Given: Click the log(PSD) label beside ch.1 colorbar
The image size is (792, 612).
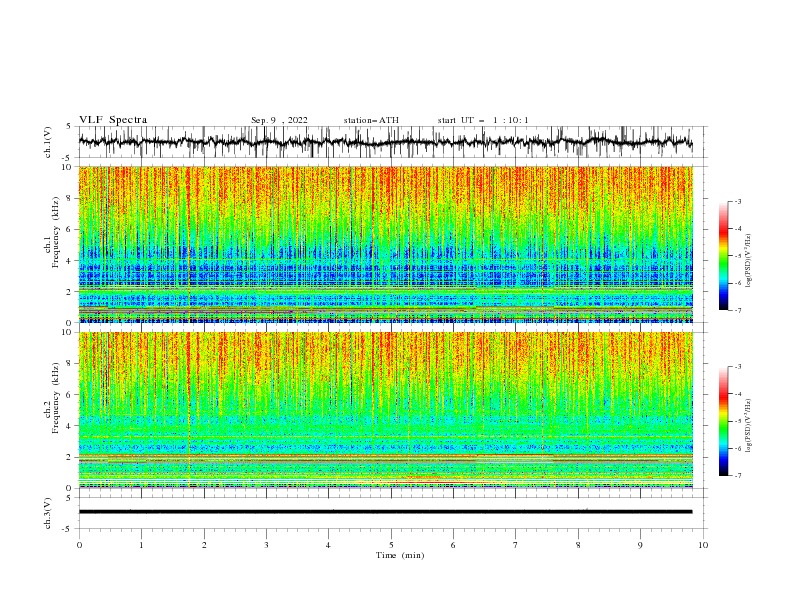Looking at the screenshot, I should [x=749, y=261].
